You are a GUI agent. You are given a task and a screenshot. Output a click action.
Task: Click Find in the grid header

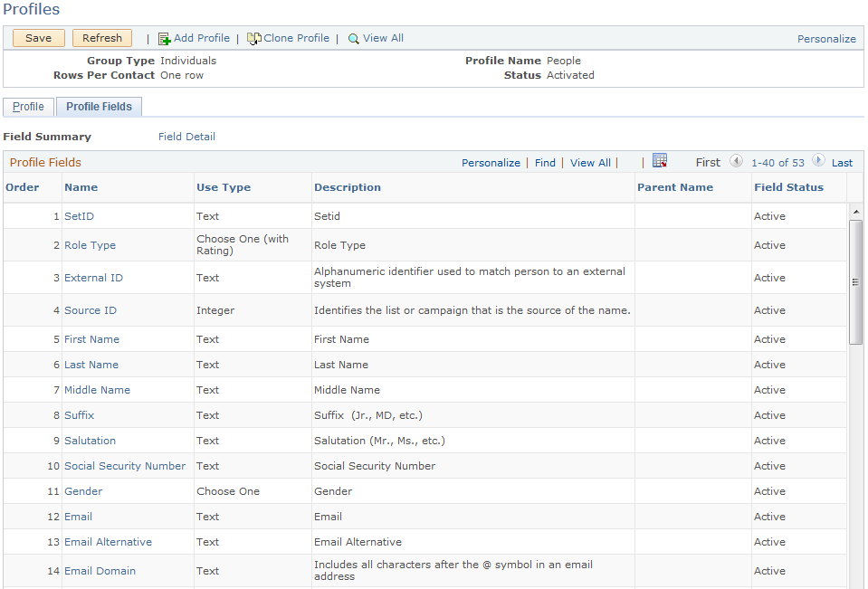545,163
